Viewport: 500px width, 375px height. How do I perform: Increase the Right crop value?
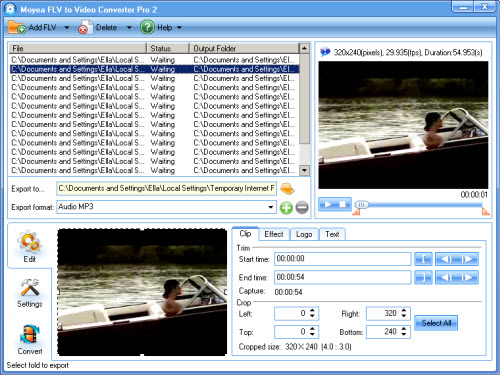pyautogui.click(x=404, y=310)
